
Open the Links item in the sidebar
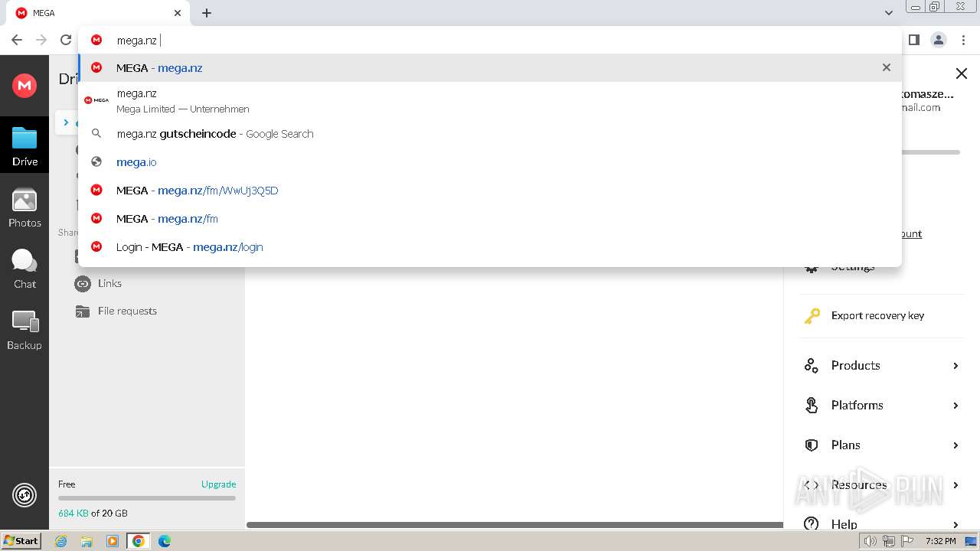click(x=109, y=283)
